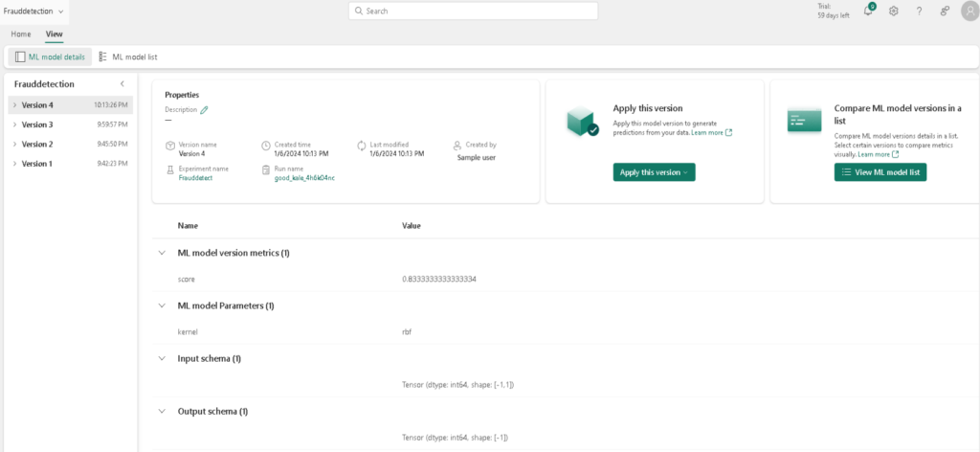Viewport: 980px width, 452px height.
Task: Open the user account avatar
Action: coord(968,11)
